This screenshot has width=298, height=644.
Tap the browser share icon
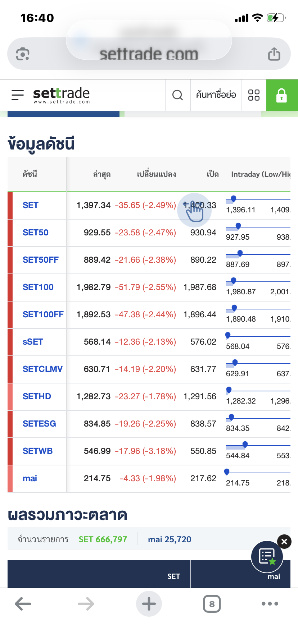click(x=274, y=54)
